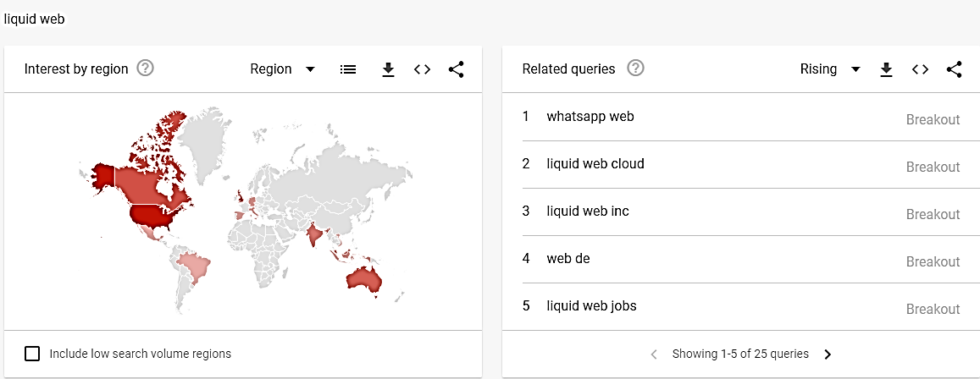Open the 'whatsapp web' related query

coord(590,117)
